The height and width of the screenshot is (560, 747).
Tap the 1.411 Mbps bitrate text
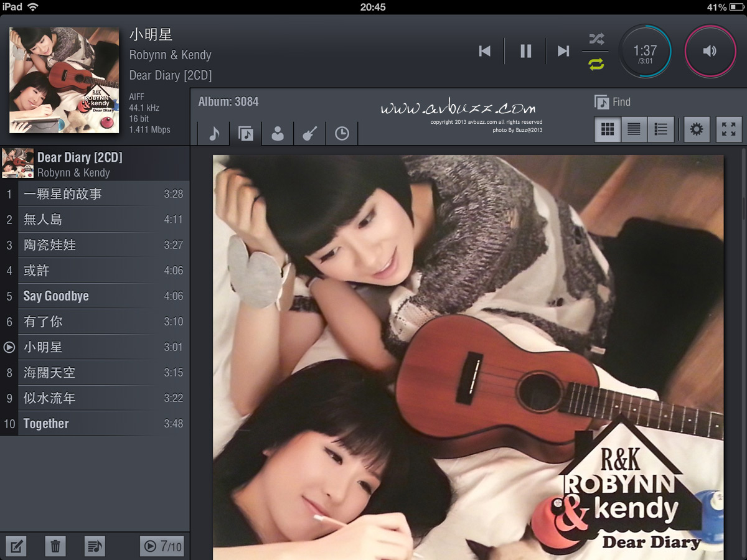150,130
